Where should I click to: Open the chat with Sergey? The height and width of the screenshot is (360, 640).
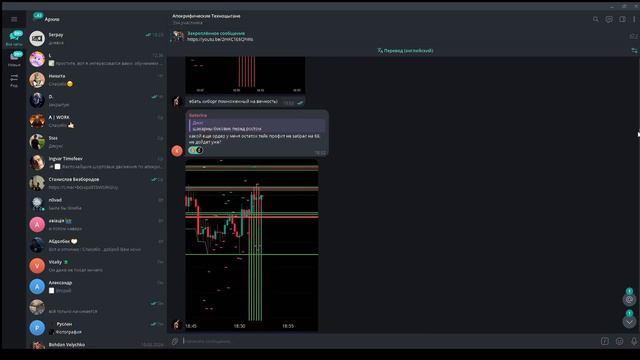97,38
